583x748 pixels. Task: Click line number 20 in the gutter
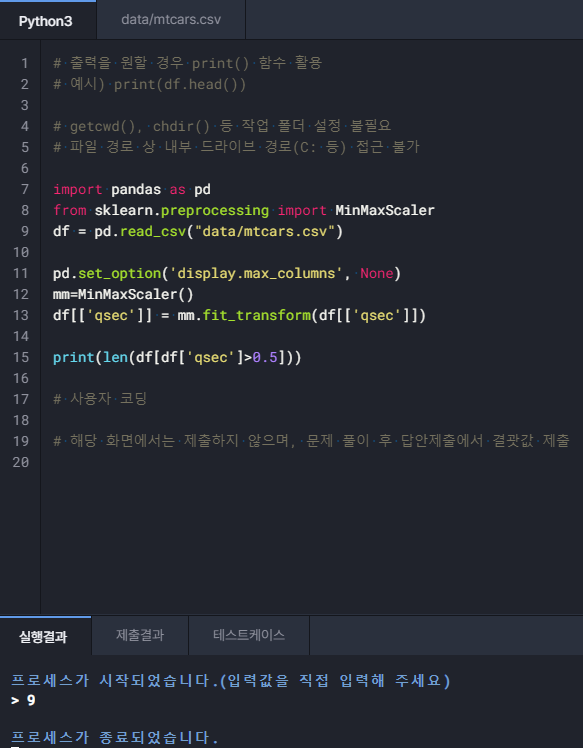coord(21,462)
